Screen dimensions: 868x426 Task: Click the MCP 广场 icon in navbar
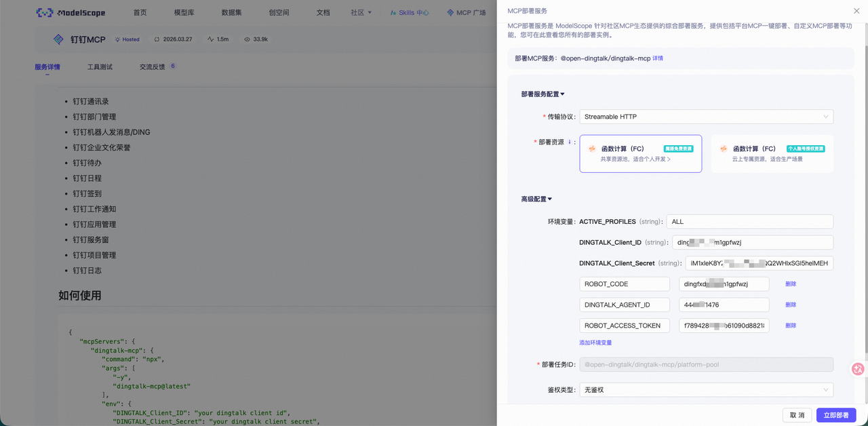pos(450,13)
